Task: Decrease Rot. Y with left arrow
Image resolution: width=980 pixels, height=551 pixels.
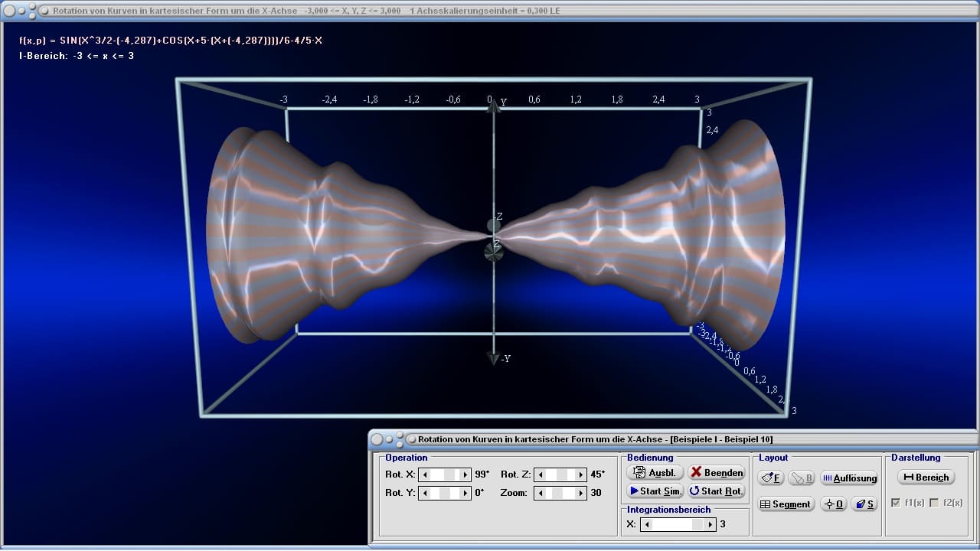Action: pos(424,494)
